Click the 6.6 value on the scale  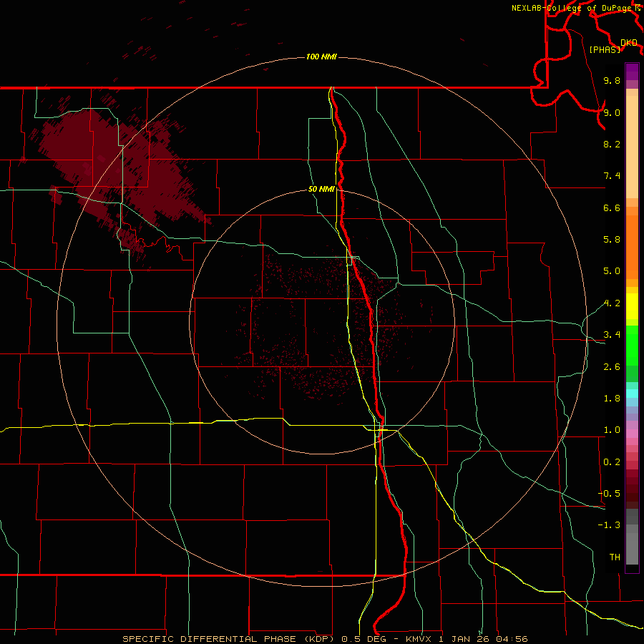click(612, 208)
